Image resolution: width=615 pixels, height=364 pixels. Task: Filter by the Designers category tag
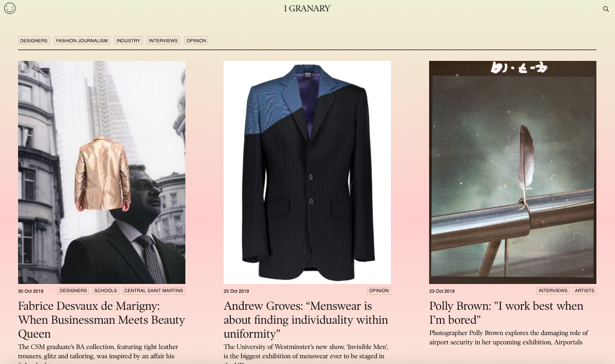34,40
